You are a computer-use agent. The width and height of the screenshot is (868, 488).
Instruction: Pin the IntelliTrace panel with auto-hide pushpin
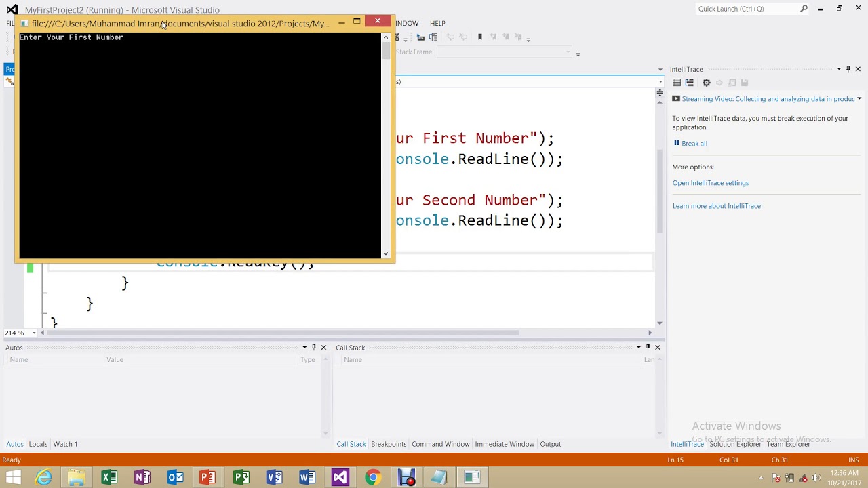[848, 69]
